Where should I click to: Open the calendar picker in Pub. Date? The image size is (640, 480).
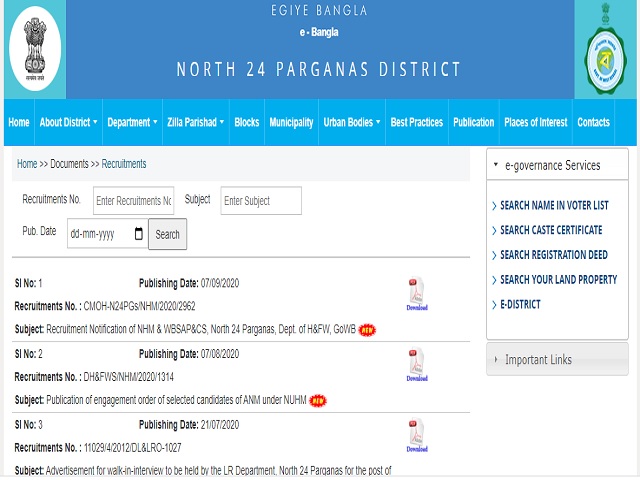point(139,234)
